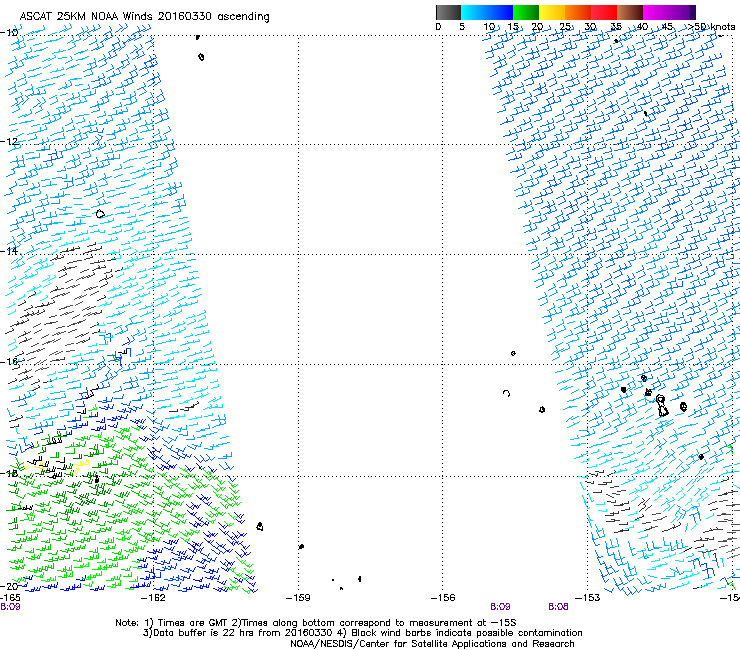Click the '20' value label under the color bar
The width and height of the screenshot is (740, 650).
(538, 27)
